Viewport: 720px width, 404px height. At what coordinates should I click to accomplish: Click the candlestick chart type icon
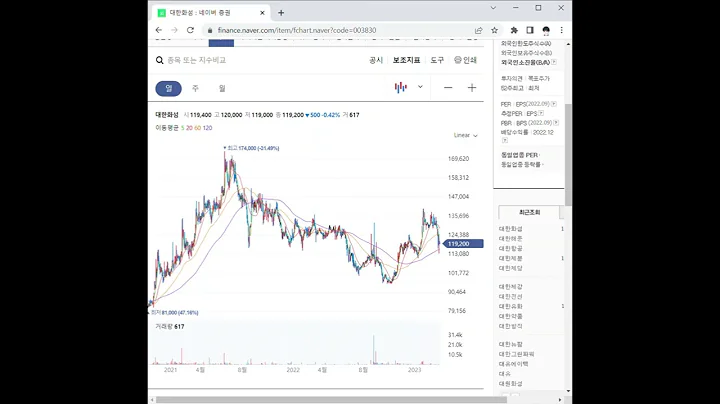point(401,87)
